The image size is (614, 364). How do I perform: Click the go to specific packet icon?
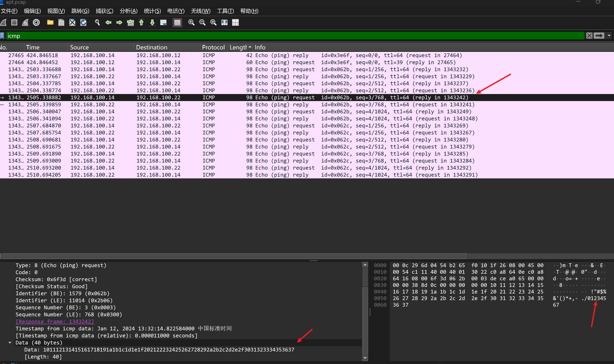[130, 23]
